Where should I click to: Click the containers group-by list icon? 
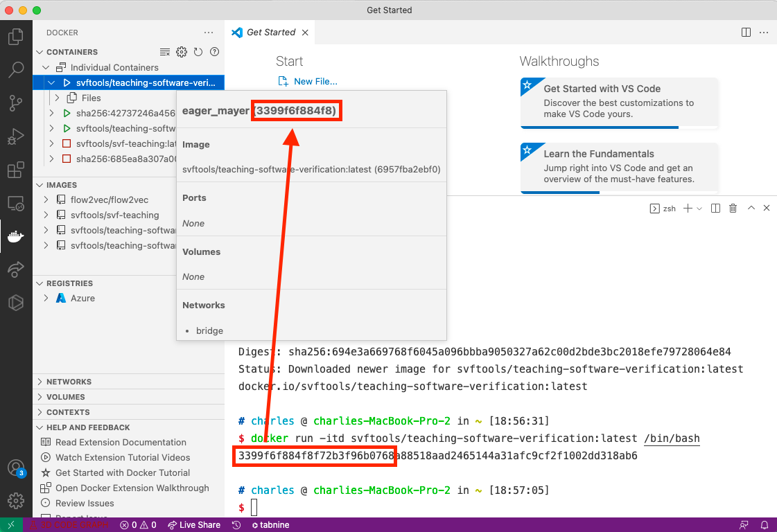coord(165,52)
